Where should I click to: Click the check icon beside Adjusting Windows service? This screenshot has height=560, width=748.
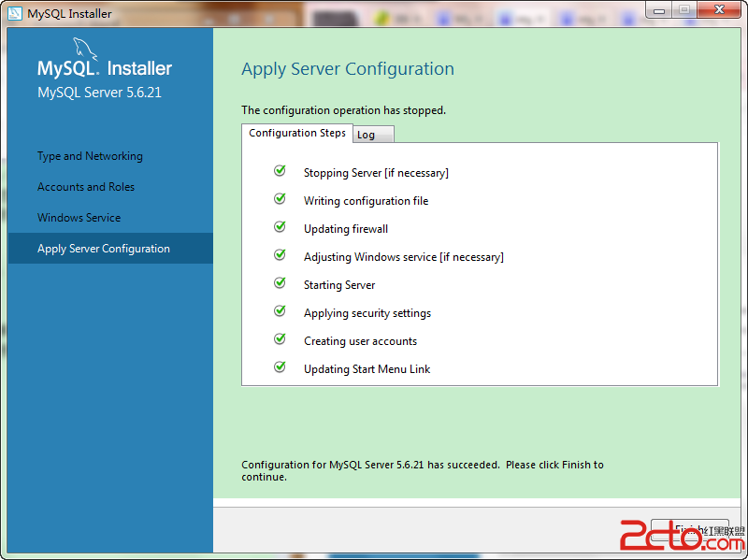coord(280,254)
